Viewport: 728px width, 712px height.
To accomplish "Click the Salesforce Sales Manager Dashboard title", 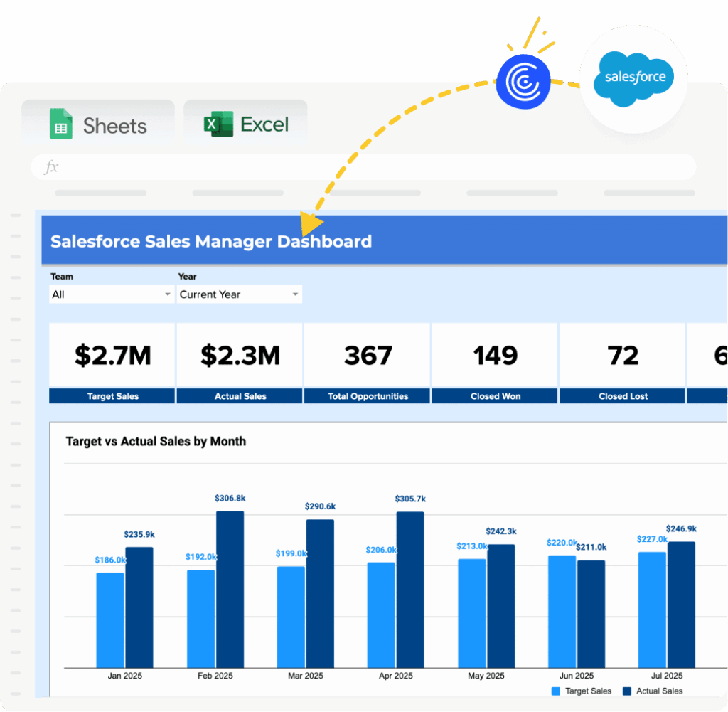I will [x=211, y=241].
